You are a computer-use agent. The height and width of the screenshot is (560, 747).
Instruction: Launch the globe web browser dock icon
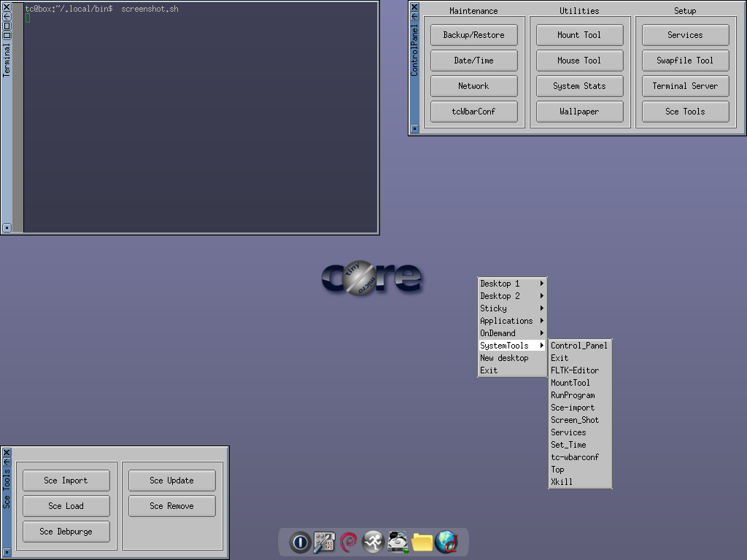[x=446, y=542]
